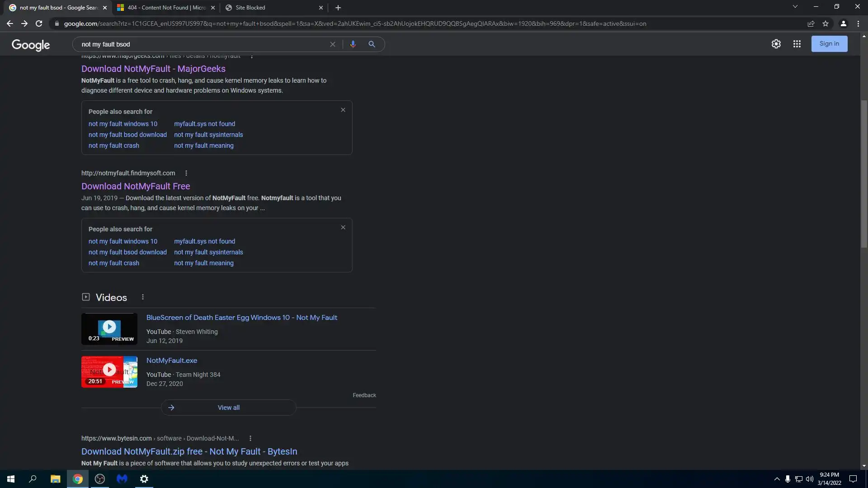
Task: Click the Sign in button
Action: 829,44
